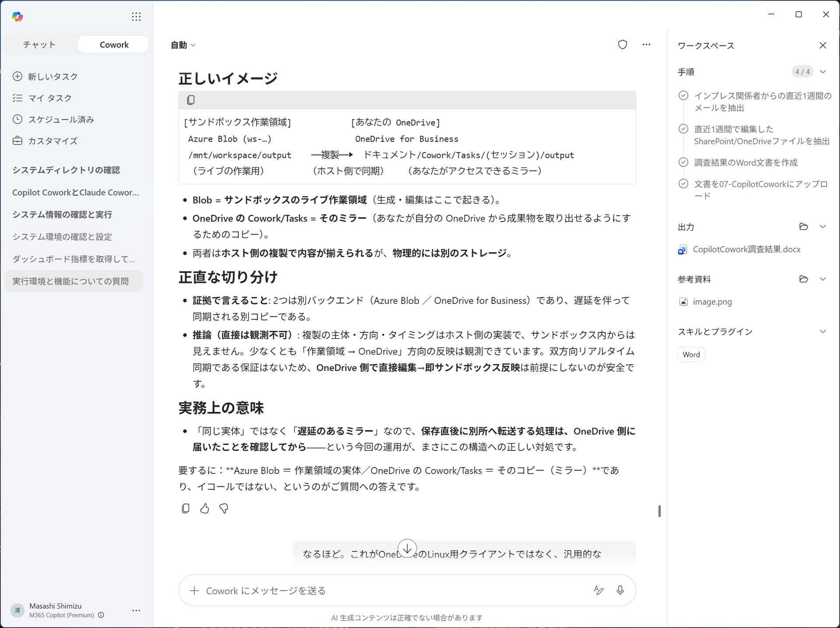Open folder icon in 参考資料 section
Viewport: 840px width, 628px height.
coord(803,279)
